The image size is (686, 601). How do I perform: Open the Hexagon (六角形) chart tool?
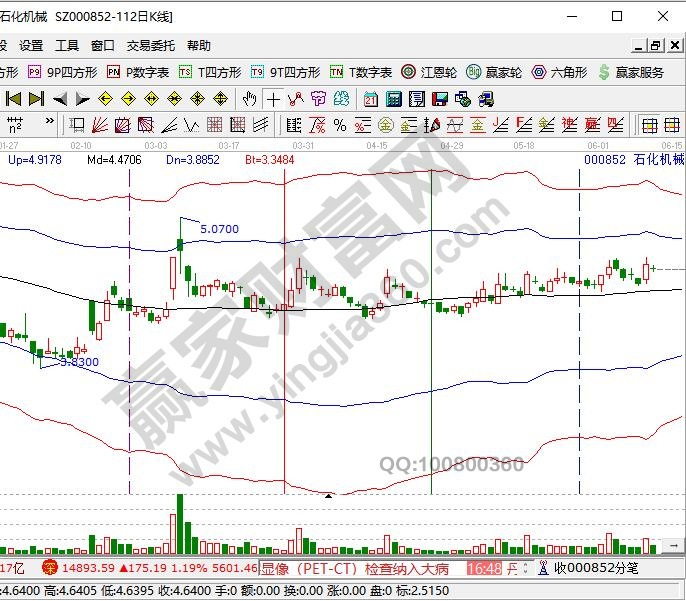(x=559, y=72)
